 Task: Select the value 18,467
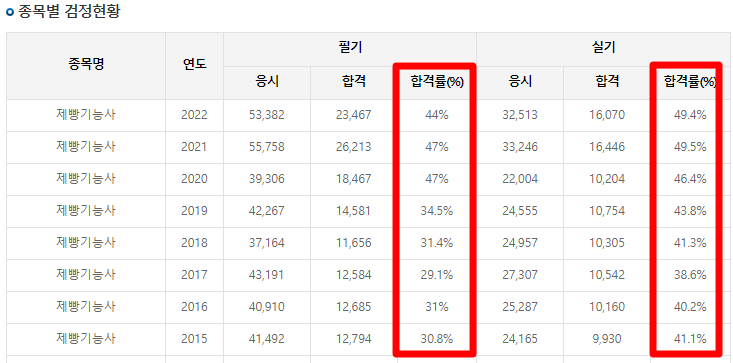click(353, 179)
